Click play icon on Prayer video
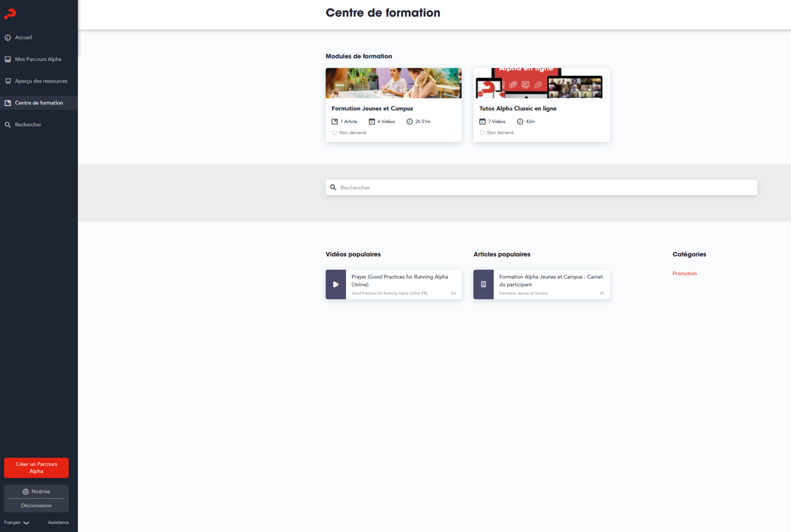Viewport: 791px width, 532px height. tap(336, 284)
